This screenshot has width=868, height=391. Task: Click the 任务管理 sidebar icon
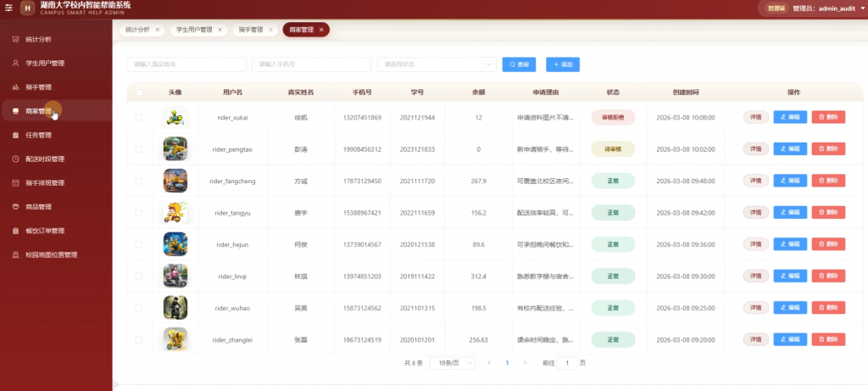point(15,135)
